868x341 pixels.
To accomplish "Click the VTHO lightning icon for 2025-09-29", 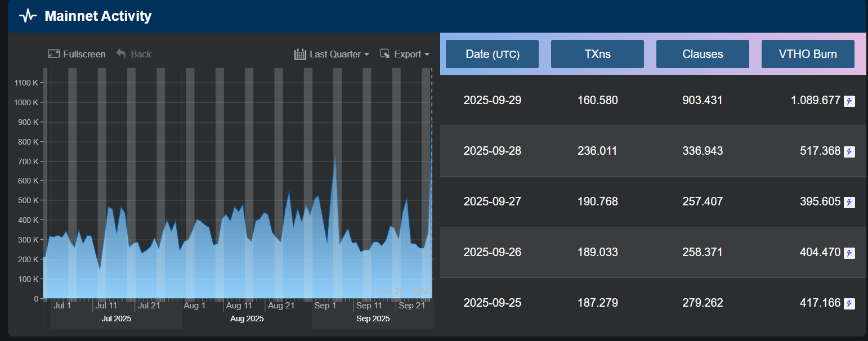I will tap(849, 101).
